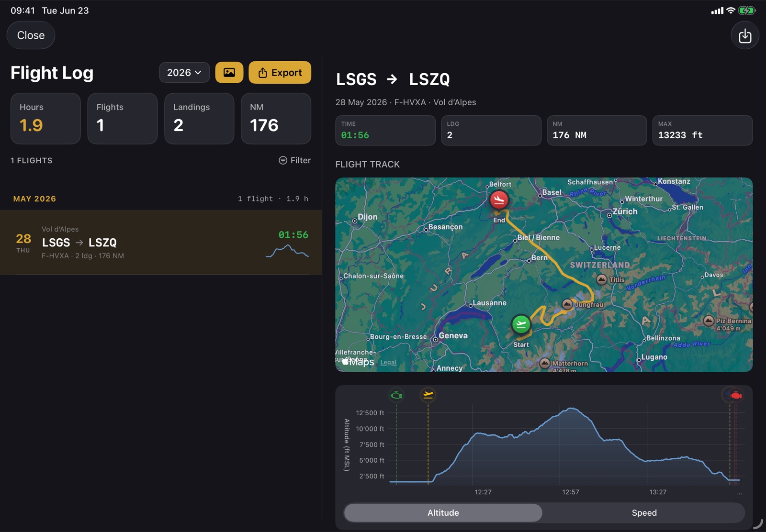Screen dimensions: 766x532
Task: Click the yellow image/photo share icon
Action: coord(229,73)
